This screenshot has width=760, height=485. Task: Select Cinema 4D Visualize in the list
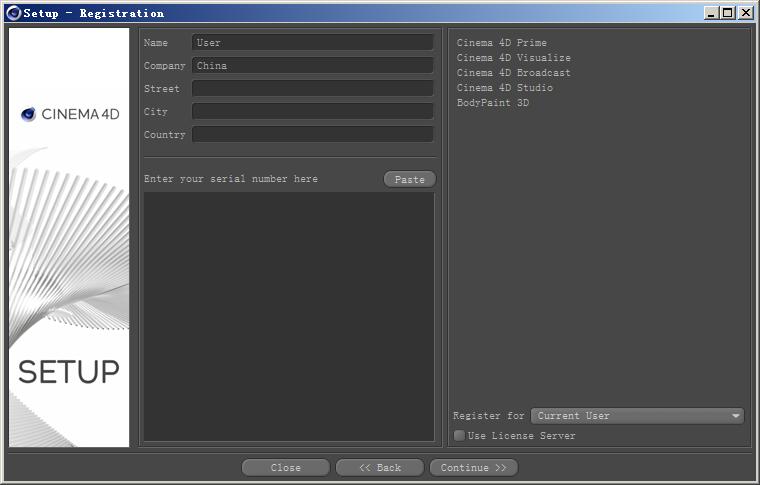513,58
